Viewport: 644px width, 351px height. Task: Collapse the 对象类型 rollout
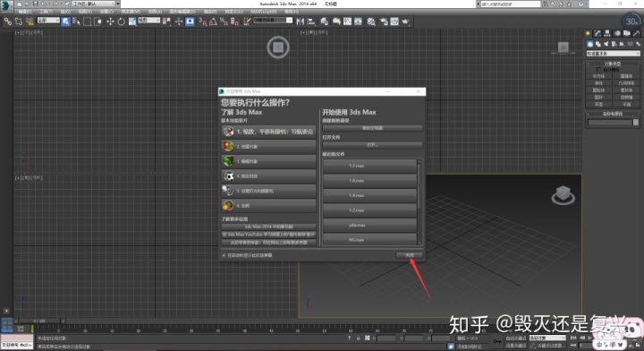tap(613, 64)
